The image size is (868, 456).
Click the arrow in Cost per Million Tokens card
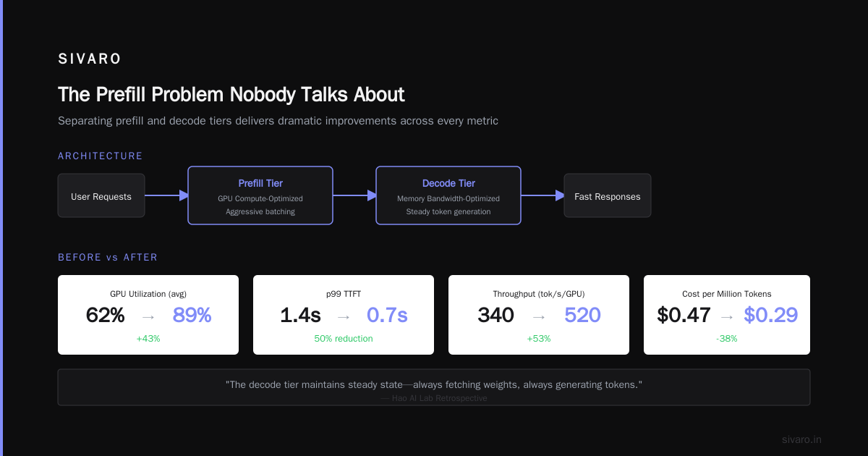[x=727, y=316]
